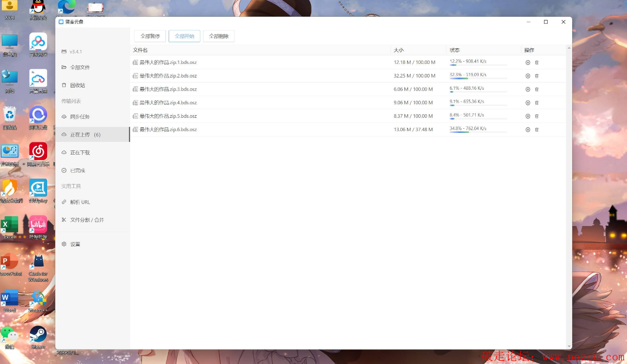Screen dimensions: 627x364
Task: Click the v3.4.1 version label
Action: pos(76,52)
